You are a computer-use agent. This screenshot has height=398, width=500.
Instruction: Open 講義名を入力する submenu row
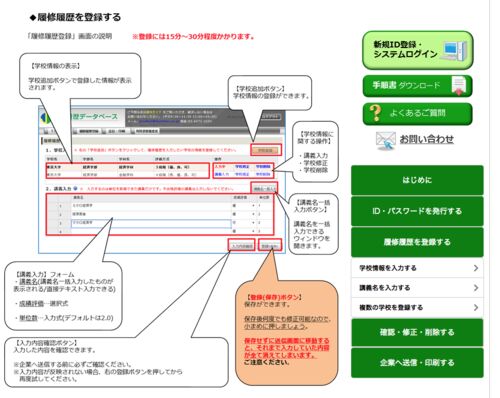click(x=417, y=288)
